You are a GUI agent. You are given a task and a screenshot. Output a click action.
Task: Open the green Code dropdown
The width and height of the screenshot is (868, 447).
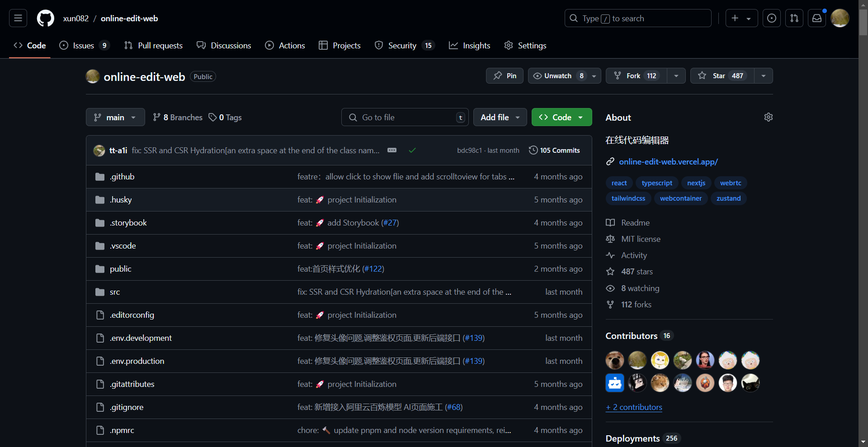coord(561,117)
